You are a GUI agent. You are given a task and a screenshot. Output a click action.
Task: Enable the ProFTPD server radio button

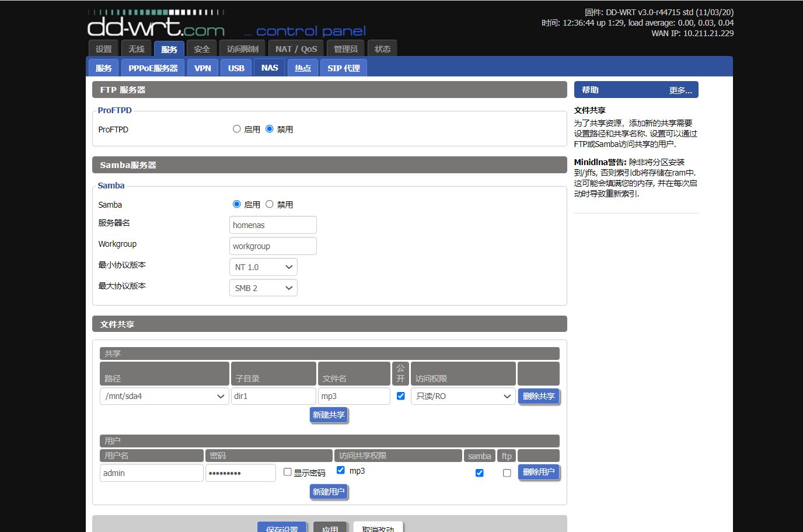click(236, 129)
